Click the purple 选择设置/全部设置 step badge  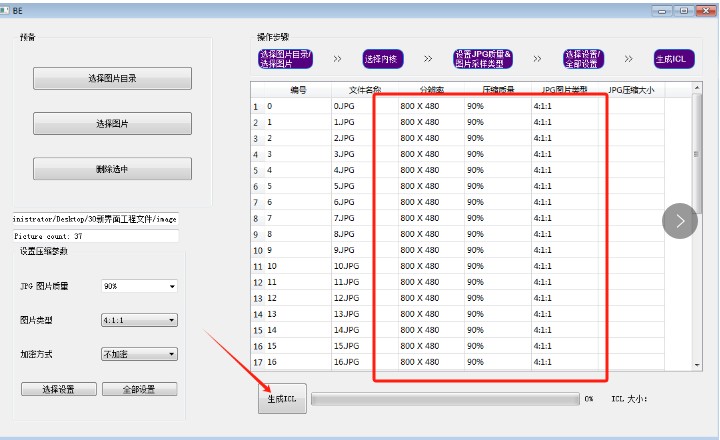(583, 59)
